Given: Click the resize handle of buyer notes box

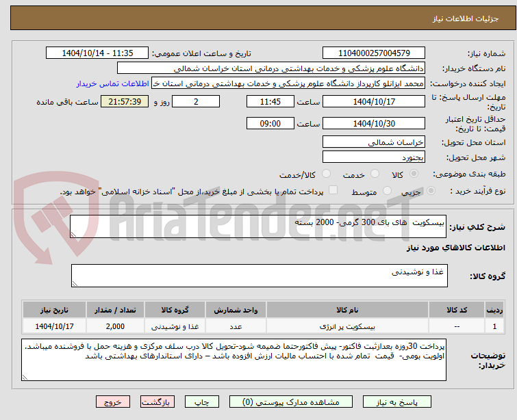Looking at the screenshot, I should (25, 377).
